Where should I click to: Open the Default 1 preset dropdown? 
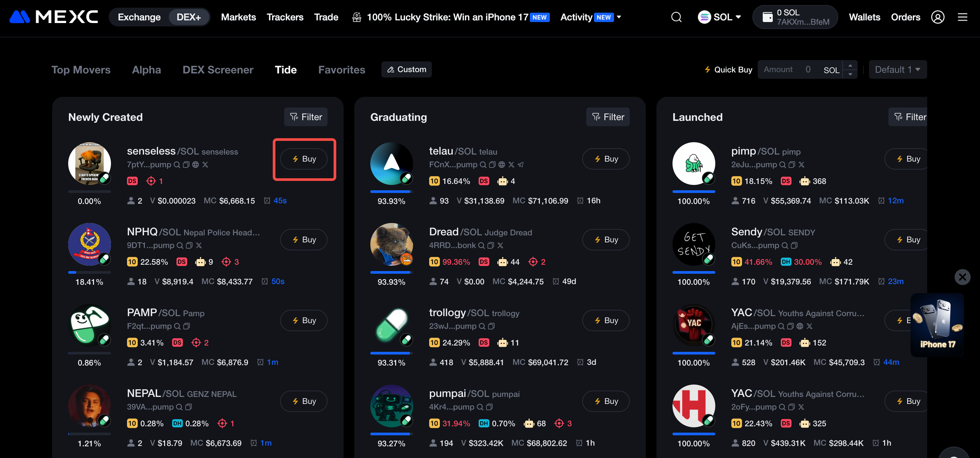tap(897, 69)
